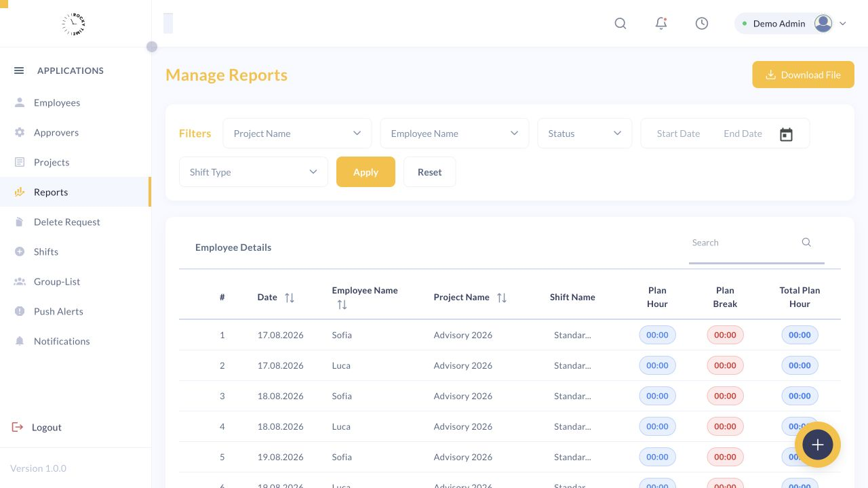Click date 19.08.2026 in row 5
This screenshot has width=868, height=488.
(x=280, y=457)
